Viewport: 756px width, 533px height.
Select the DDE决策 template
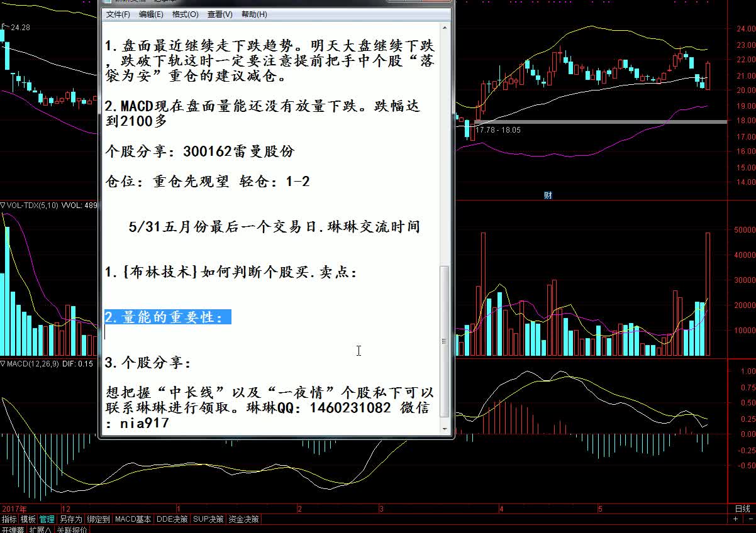click(x=172, y=520)
